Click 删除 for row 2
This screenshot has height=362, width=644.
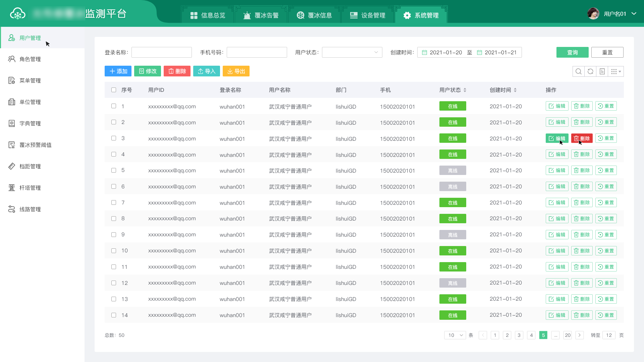pos(582,122)
